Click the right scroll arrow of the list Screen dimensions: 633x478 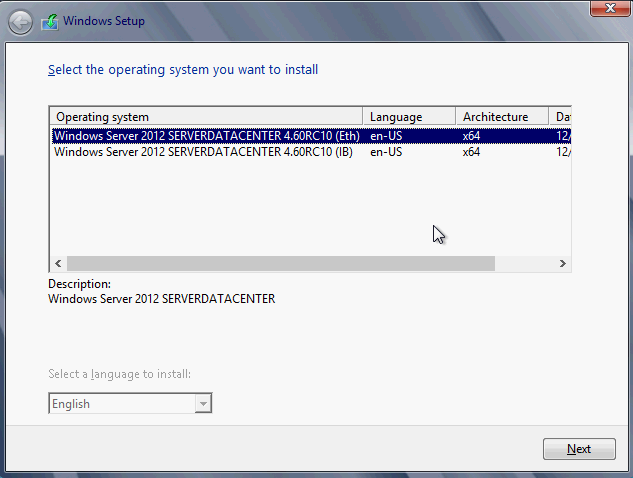(563, 263)
